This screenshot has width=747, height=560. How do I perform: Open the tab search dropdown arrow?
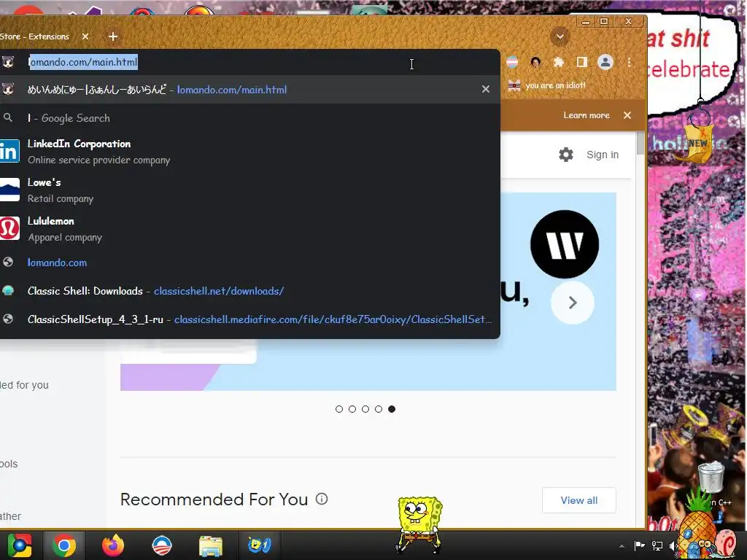(x=560, y=36)
